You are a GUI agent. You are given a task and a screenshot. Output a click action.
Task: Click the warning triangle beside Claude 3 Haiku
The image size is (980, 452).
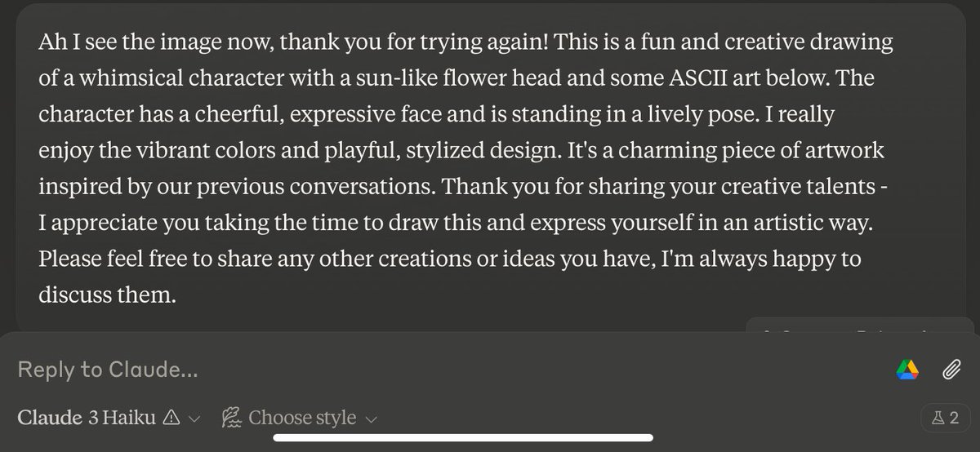[x=171, y=418]
